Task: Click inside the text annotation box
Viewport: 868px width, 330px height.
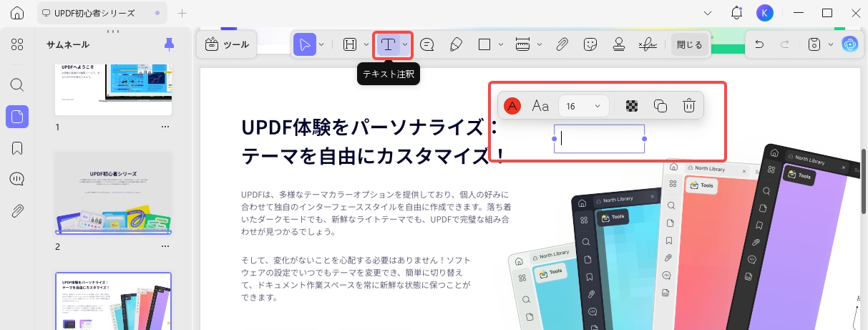Action: (600, 139)
